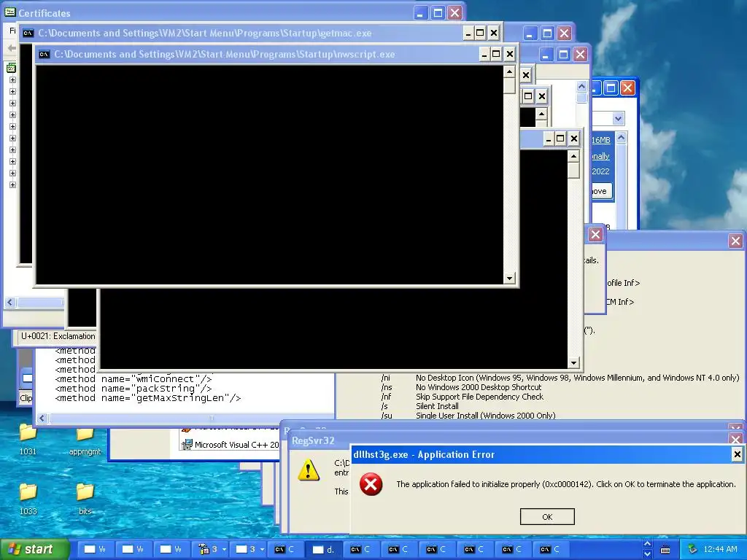Click scroll-down arrow in the nwscript.exe console

509,278
